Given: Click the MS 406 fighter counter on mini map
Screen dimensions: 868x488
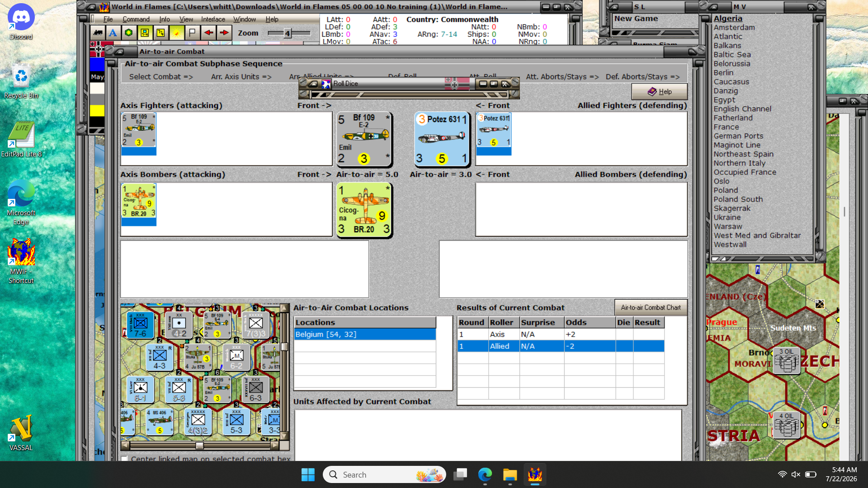Looking at the screenshot, I should [160, 422].
